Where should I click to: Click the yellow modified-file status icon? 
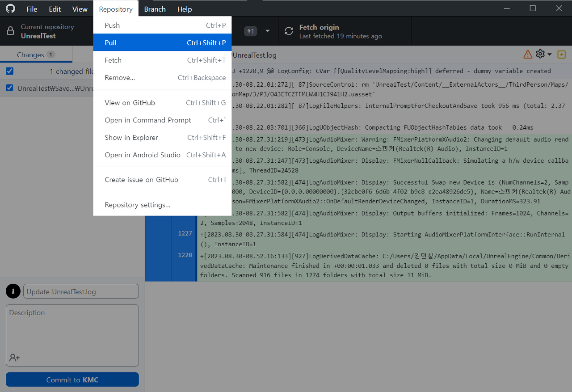pyautogui.click(x=562, y=55)
